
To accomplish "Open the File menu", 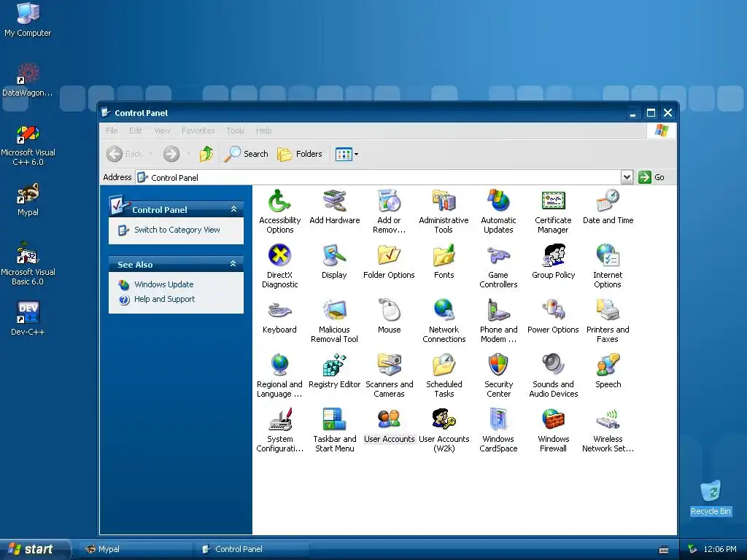I will (x=112, y=131).
